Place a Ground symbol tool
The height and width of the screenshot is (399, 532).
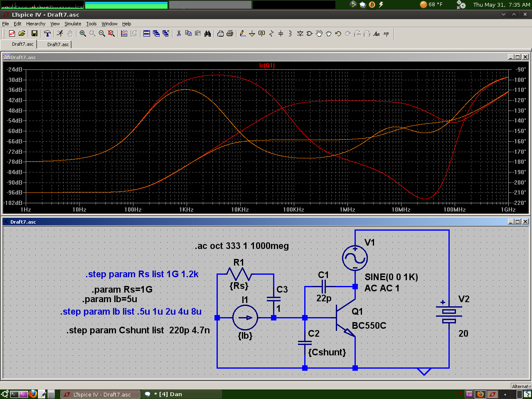pos(252,34)
